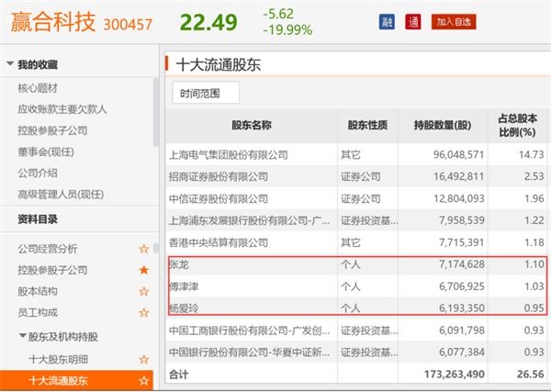Collapse the 股东及机构持股 tree group
Image resolution: width=551 pixels, height=392 pixels.
click(22, 336)
